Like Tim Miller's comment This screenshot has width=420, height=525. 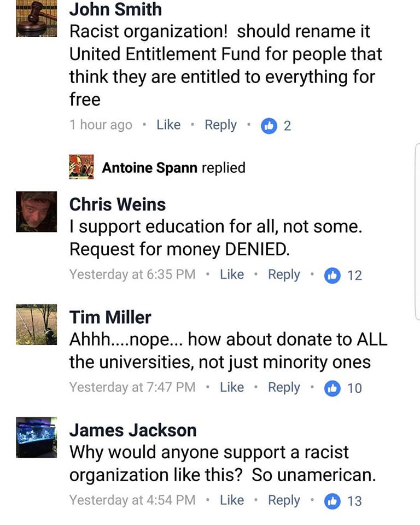pyautogui.click(x=232, y=387)
